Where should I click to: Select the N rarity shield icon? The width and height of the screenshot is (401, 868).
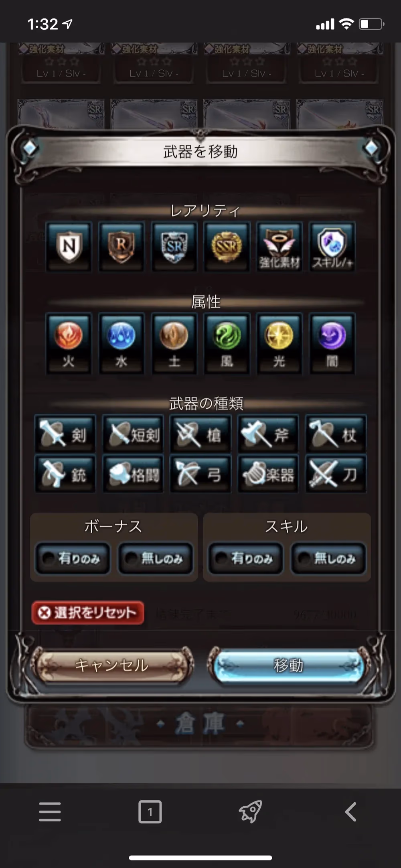tap(69, 246)
